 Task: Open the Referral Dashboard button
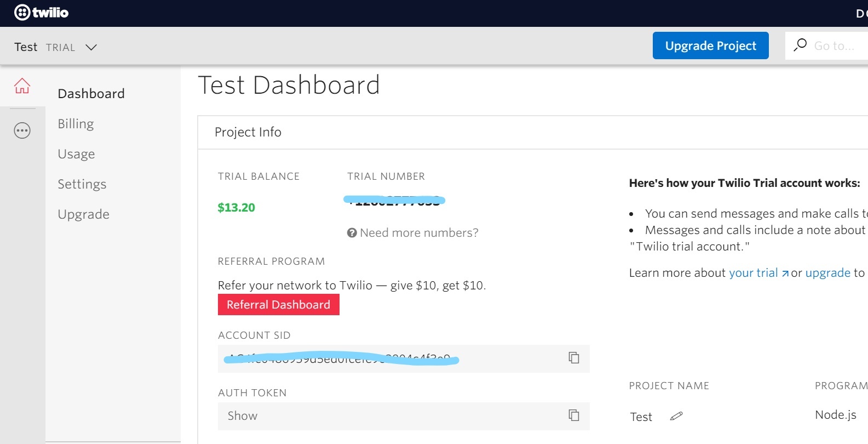278,305
